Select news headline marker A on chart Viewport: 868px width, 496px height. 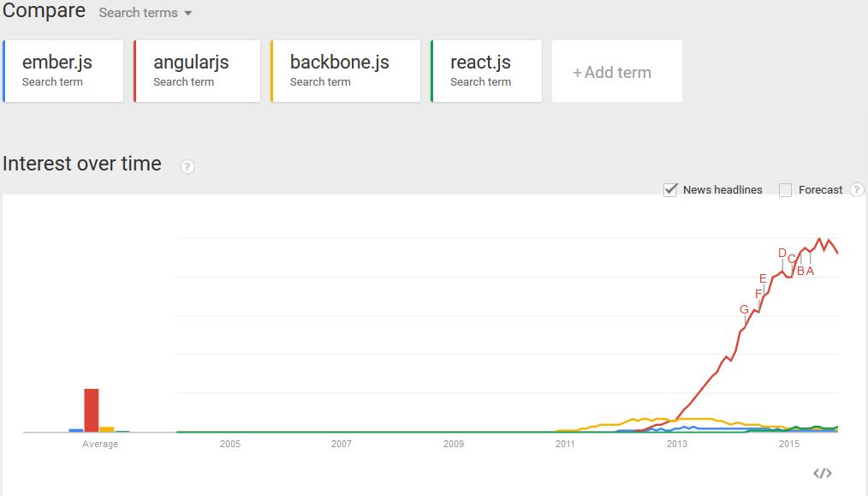[810, 271]
